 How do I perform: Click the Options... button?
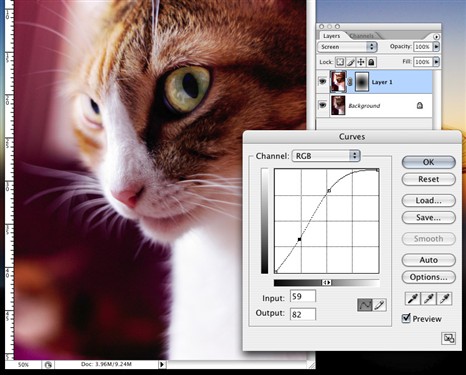pos(428,277)
